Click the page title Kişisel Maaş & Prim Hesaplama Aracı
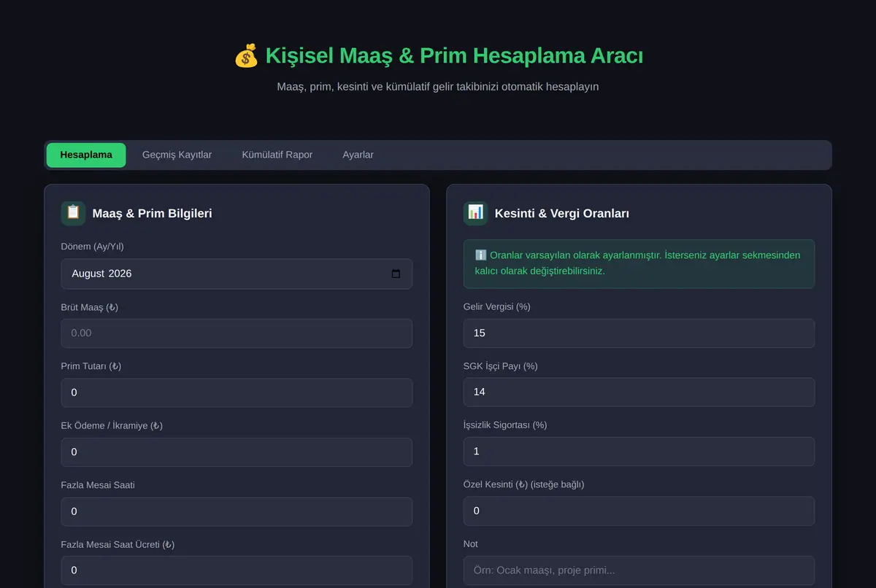 454,55
